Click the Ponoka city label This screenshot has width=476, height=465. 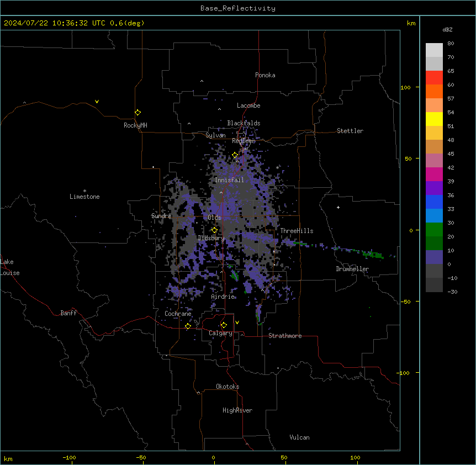click(x=265, y=75)
